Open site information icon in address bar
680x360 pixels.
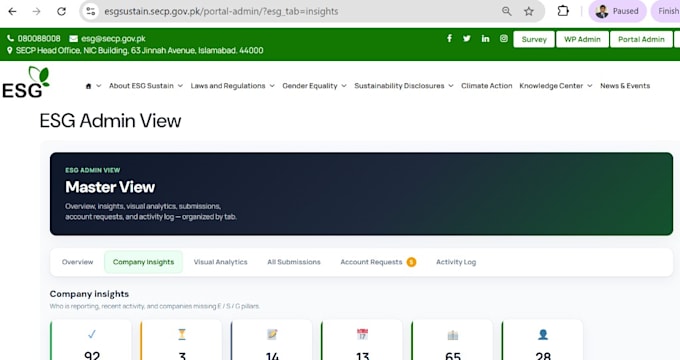(91, 12)
